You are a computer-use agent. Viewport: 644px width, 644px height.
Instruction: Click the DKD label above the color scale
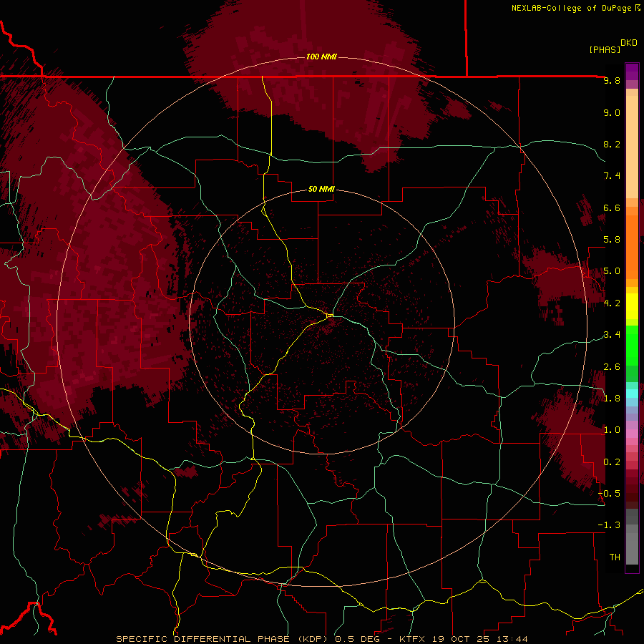point(629,43)
